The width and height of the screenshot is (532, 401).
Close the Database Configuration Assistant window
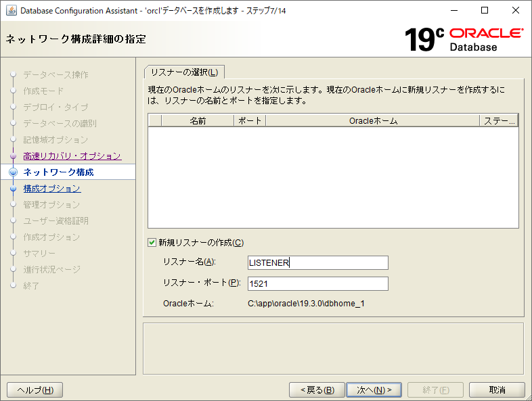pyautogui.click(x=515, y=11)
